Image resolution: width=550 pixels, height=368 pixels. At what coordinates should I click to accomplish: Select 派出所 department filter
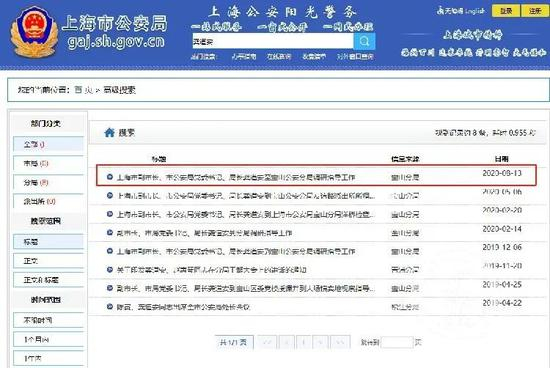pyautogui.click(x=49, y=202)
